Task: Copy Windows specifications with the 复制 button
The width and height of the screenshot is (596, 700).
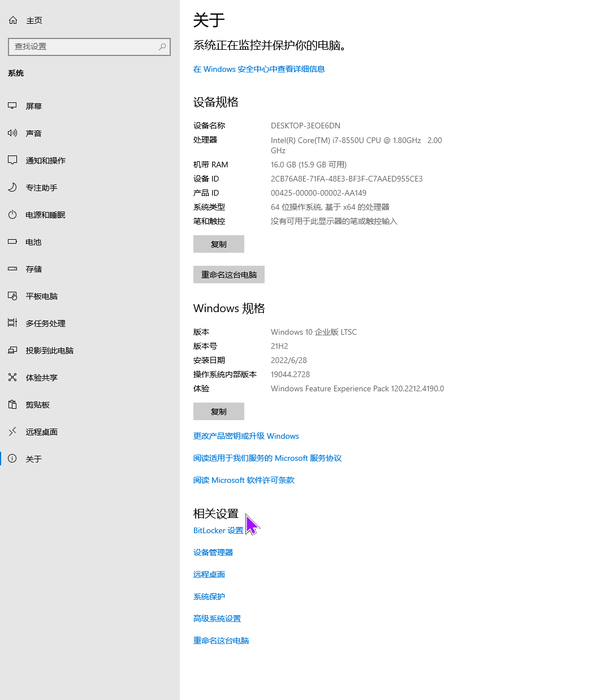Action: (219, 412)
